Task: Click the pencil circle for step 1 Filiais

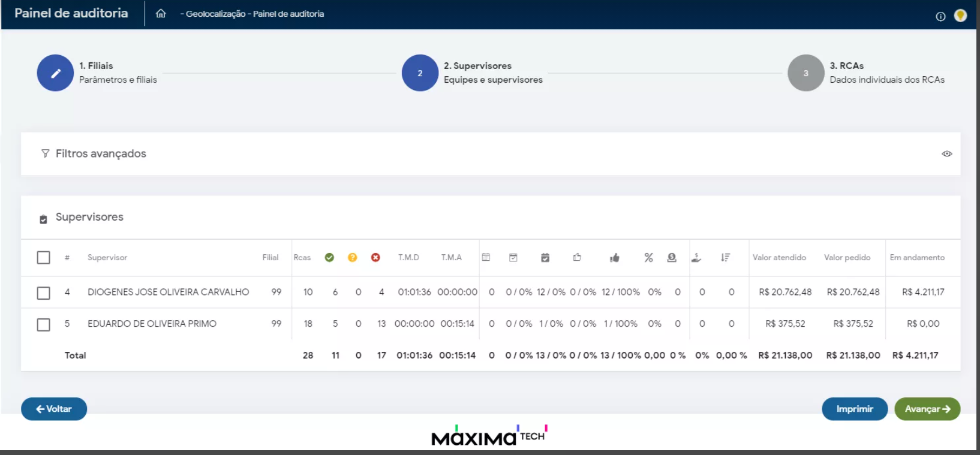Action: click(x=55, y=73)
